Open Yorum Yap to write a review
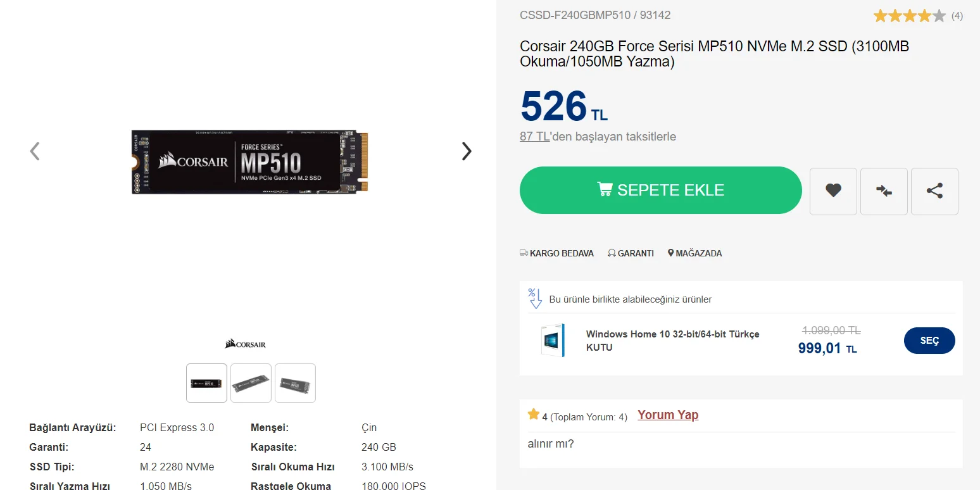Viewport: 980px width, 490px height. click(667, 414)
